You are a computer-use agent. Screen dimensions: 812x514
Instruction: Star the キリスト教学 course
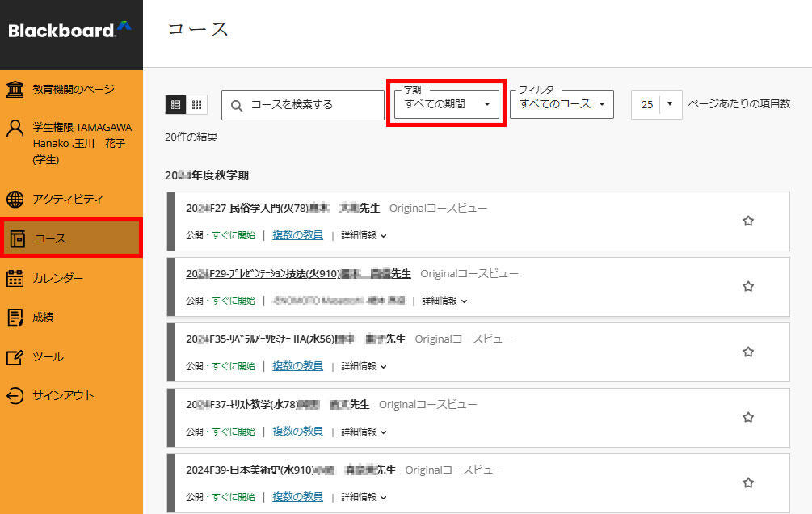tap(748, 417)
